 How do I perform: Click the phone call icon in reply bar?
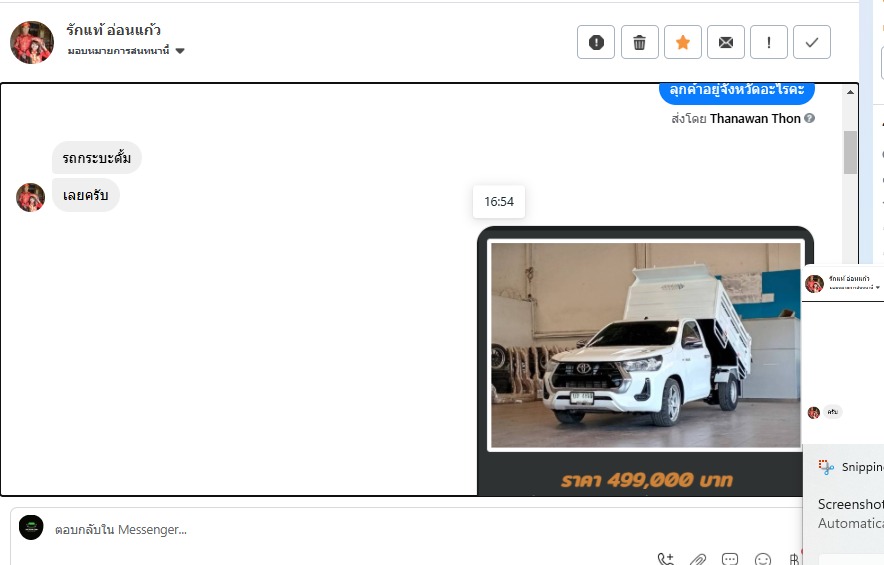click(x=666, y=559)
